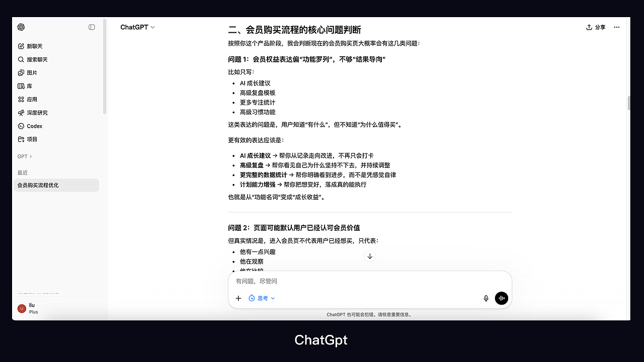This screenshot has height=362, width=644.
Task: Collapse the sidebar with the panel toggle
Action: pos(92,27)
